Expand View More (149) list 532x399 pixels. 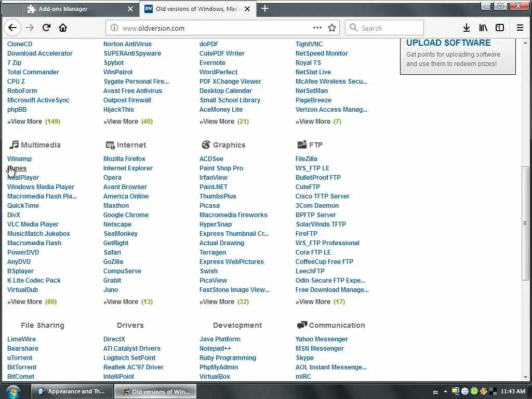coord(34,122)
